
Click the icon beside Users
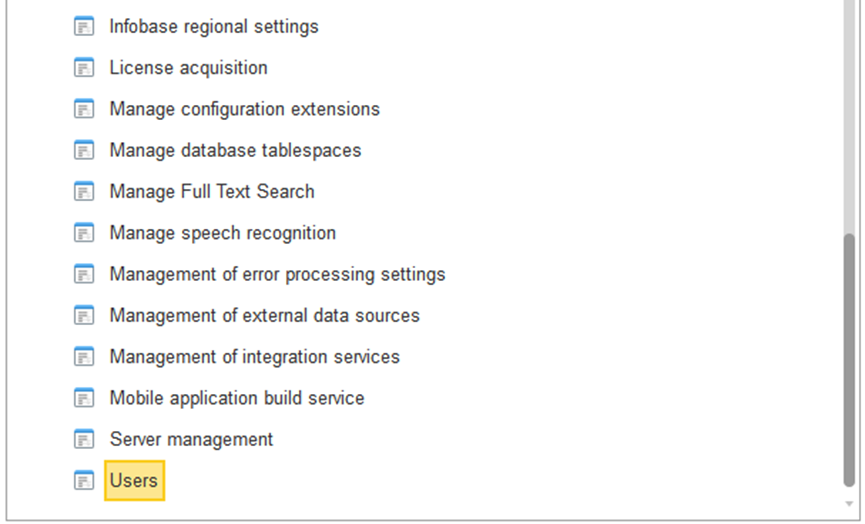click(x=84, y=481)
